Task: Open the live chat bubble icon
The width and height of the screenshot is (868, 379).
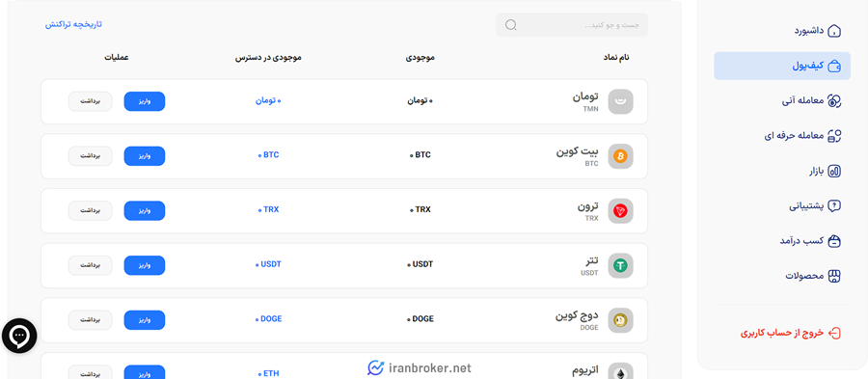Action: (x=19, y=336)
